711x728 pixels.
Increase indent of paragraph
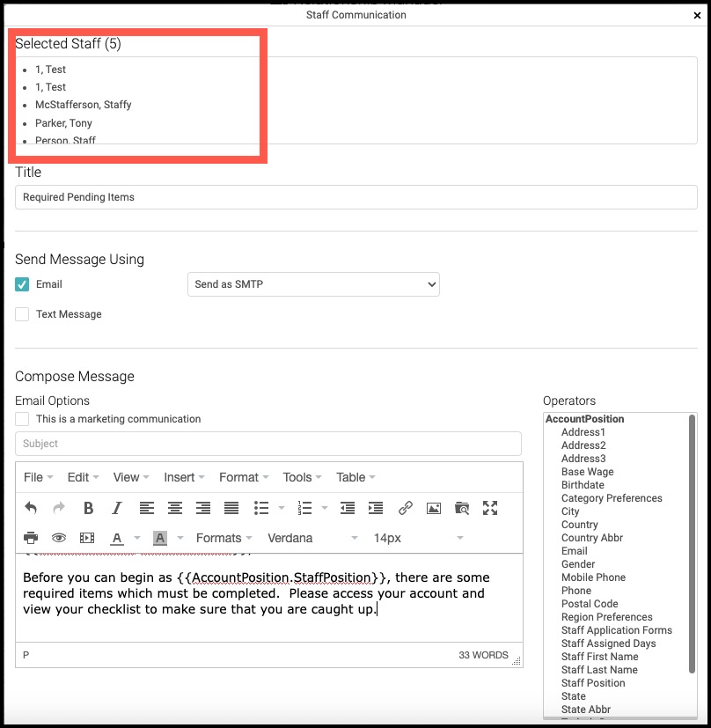tap(376, 508)
